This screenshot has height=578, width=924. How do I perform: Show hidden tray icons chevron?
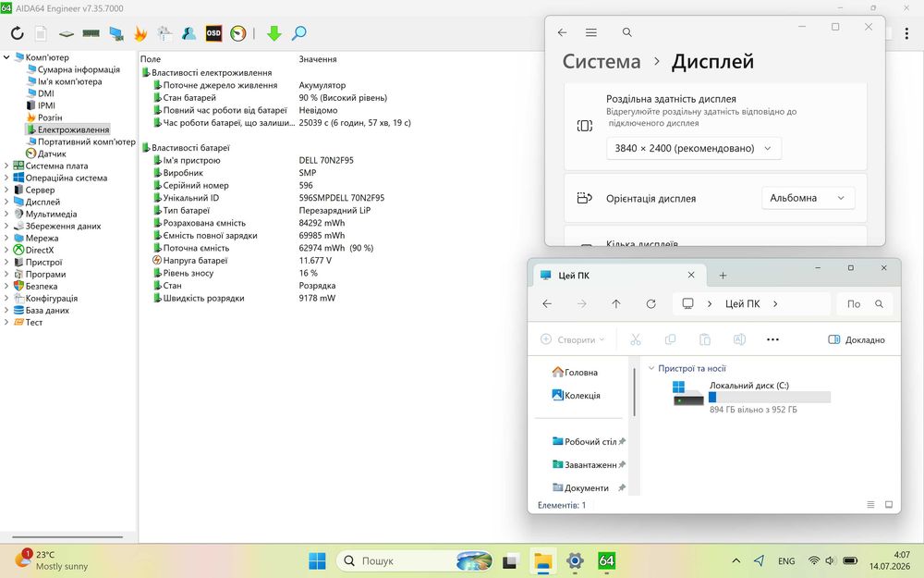point(736,561)
